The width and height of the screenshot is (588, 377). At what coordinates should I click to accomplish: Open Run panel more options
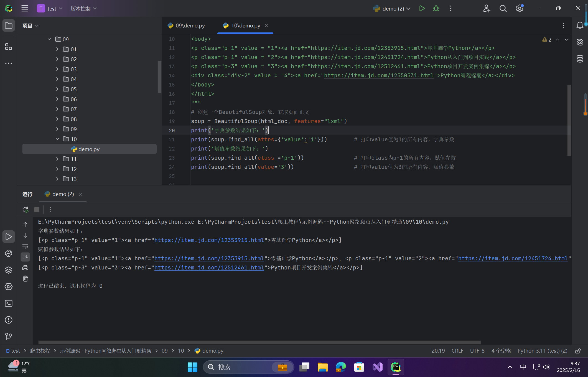pos(50,210)
